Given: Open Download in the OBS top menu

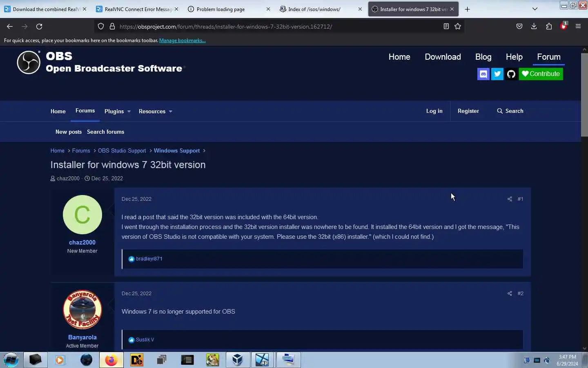Looking at the screenshot, I should [443, 57].
